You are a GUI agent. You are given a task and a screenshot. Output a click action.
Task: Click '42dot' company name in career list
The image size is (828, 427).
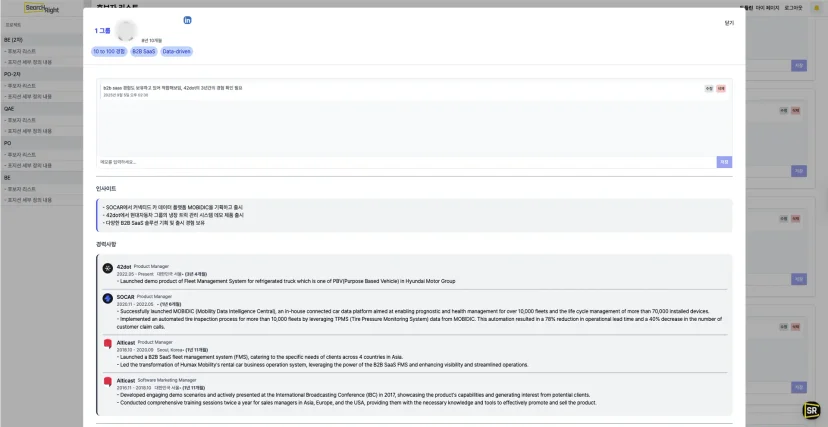click(124, 267)
